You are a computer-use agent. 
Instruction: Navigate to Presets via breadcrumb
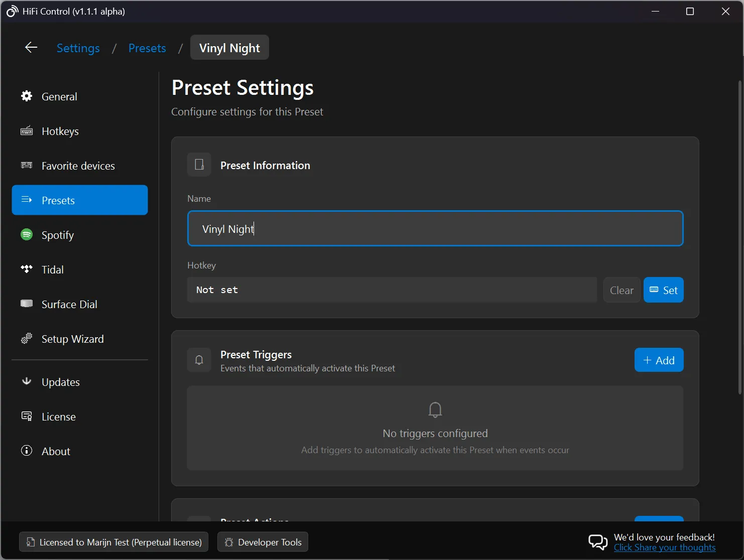click(147, 48)
